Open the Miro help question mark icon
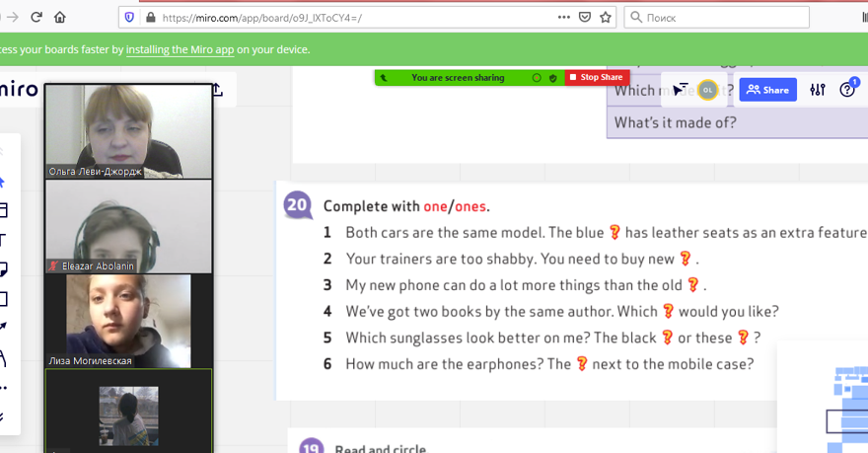The image size is (868, 453). pos(847,90)
